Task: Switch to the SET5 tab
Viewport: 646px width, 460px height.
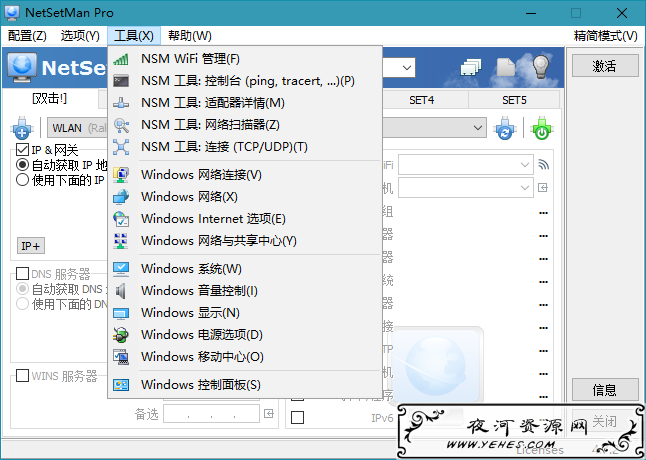Action: 514,100
